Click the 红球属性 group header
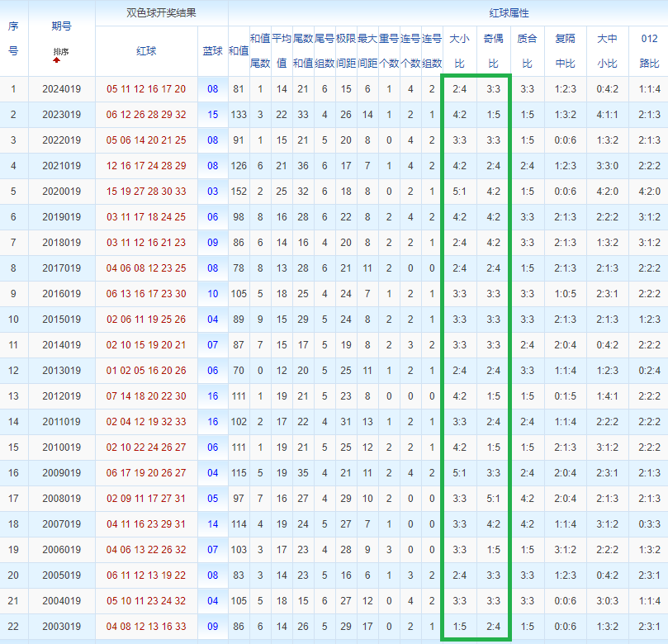668x644 pixels. [x=509, y=13]
